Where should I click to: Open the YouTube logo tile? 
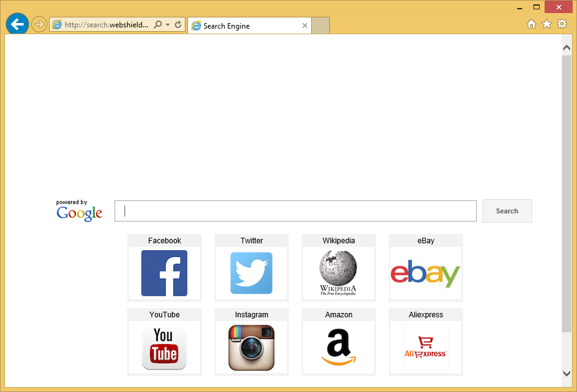tap(164, 348)
